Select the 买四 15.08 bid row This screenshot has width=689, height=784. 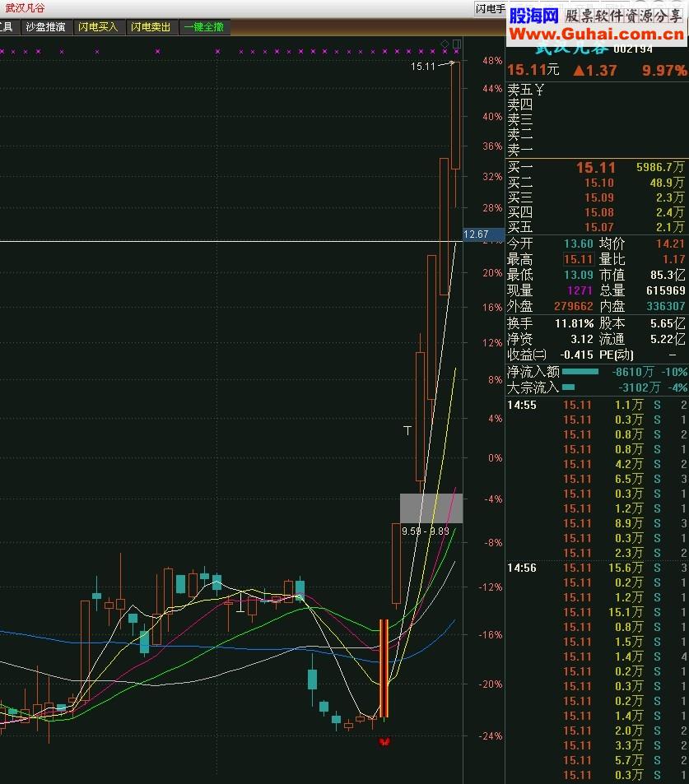click(x=597, y=212)
